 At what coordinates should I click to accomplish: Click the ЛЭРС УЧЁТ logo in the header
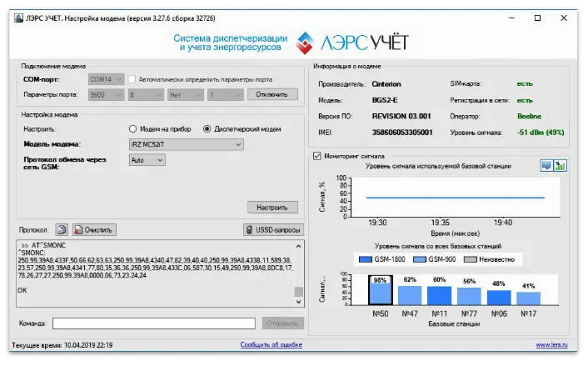pyautogui.click(x=351, y=43)
